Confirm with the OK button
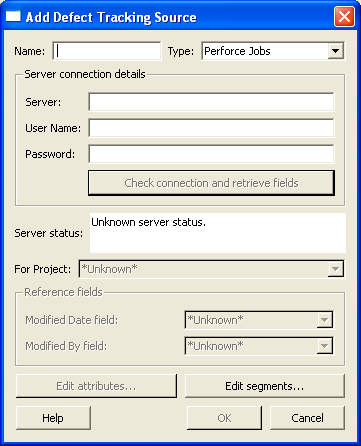 point(224,418)
